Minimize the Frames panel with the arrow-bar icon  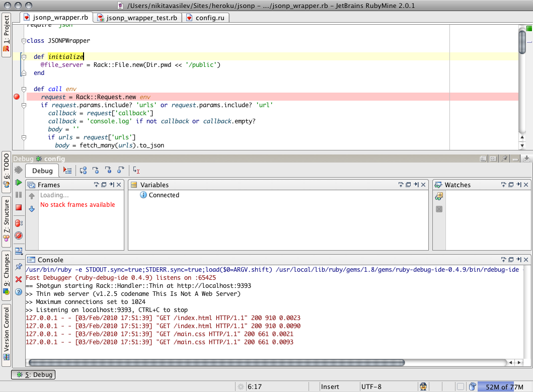pos(112,185)
